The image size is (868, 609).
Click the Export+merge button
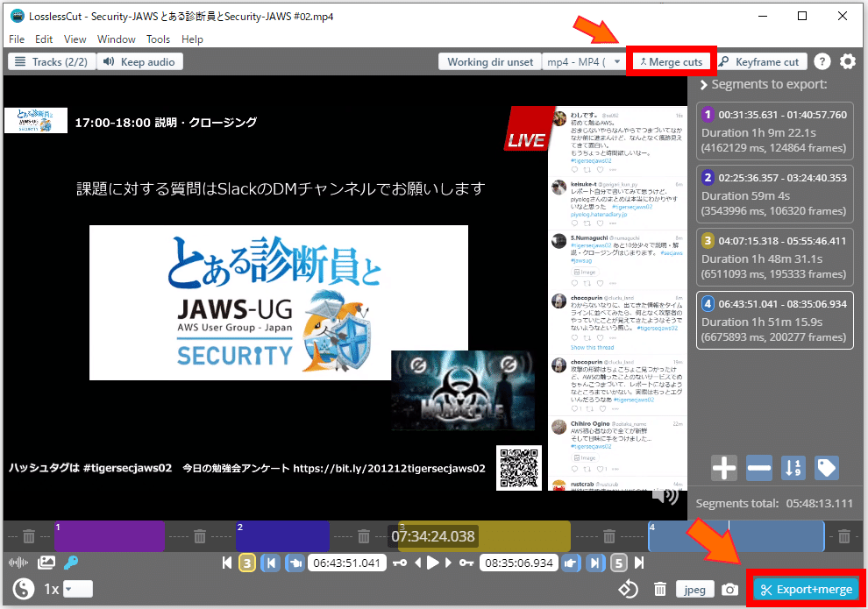(806, 590)
